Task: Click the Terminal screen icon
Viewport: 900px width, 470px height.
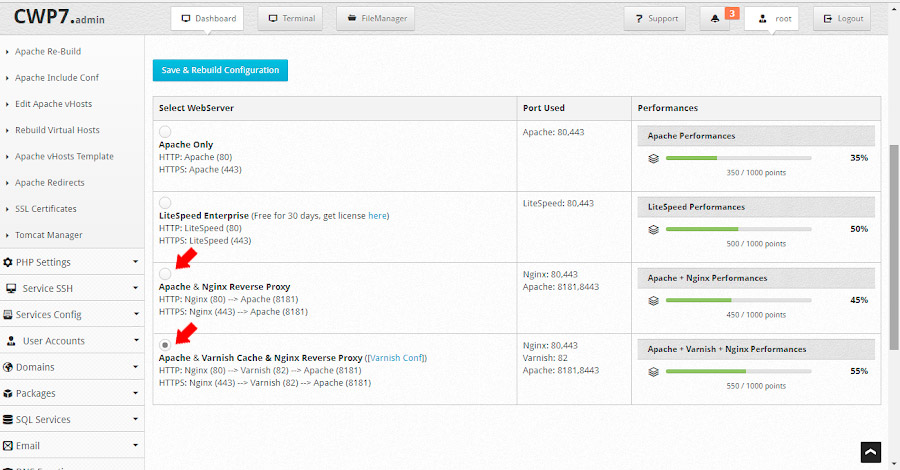Action: [x=273, y=18]
